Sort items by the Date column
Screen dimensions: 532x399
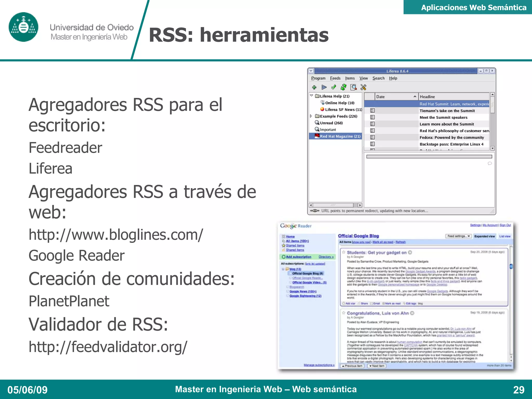[x=396, y=97]
